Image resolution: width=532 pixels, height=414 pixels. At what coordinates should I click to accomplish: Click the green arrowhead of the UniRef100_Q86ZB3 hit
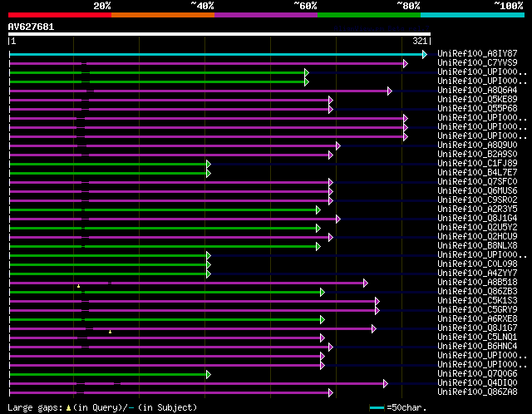(323, 292)
